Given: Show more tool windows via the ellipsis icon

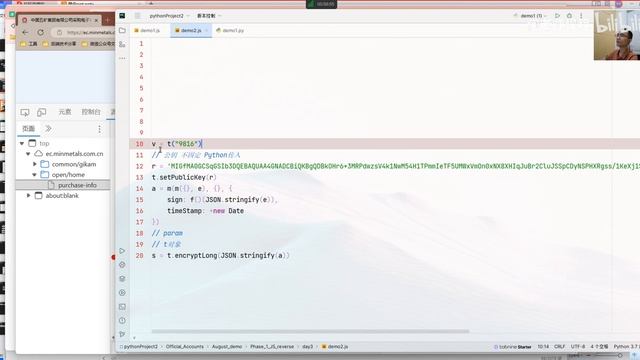Looking at the screenshot, I should (x=122, y=58).
